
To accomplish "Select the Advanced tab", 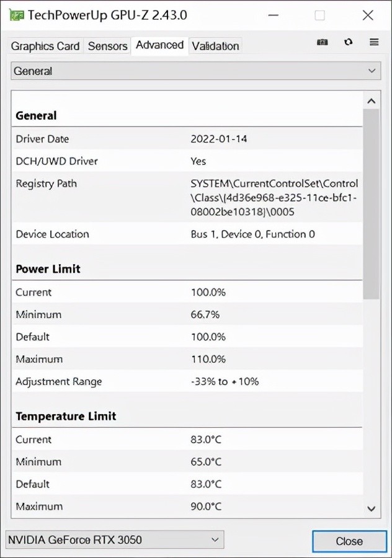I will point(159,45).
